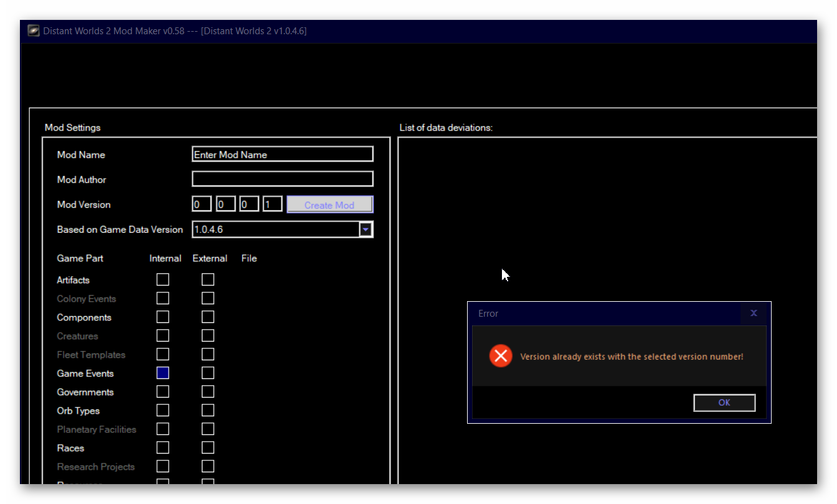Check Internal box for Components
Viewport: 837px width, 504px height.
point(163,317)
